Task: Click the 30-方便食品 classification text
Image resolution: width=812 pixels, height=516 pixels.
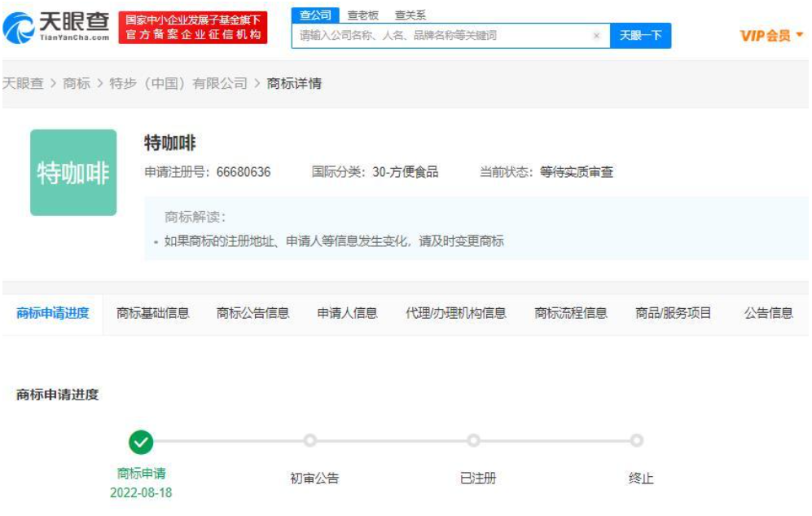Action: (406, 172)
